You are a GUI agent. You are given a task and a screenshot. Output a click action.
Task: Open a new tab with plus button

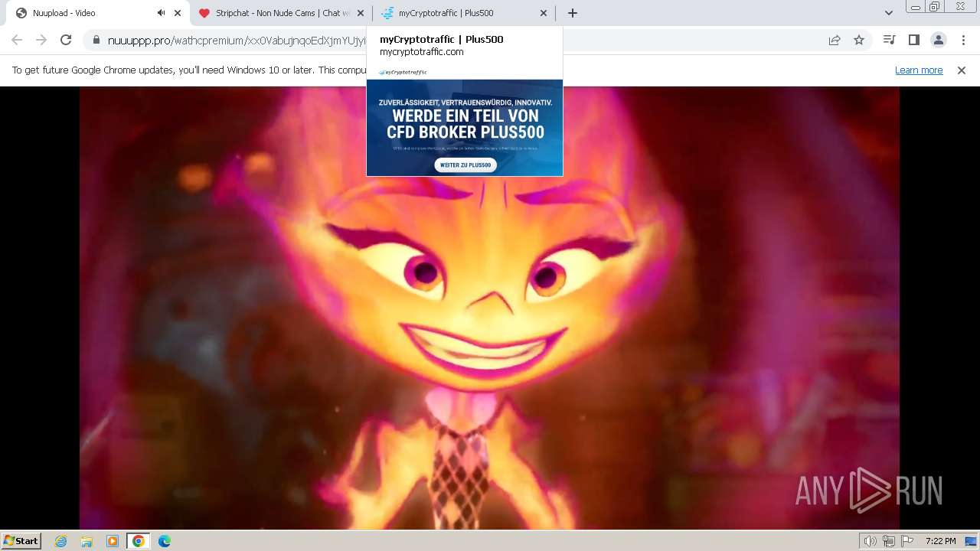coord(573,13)
